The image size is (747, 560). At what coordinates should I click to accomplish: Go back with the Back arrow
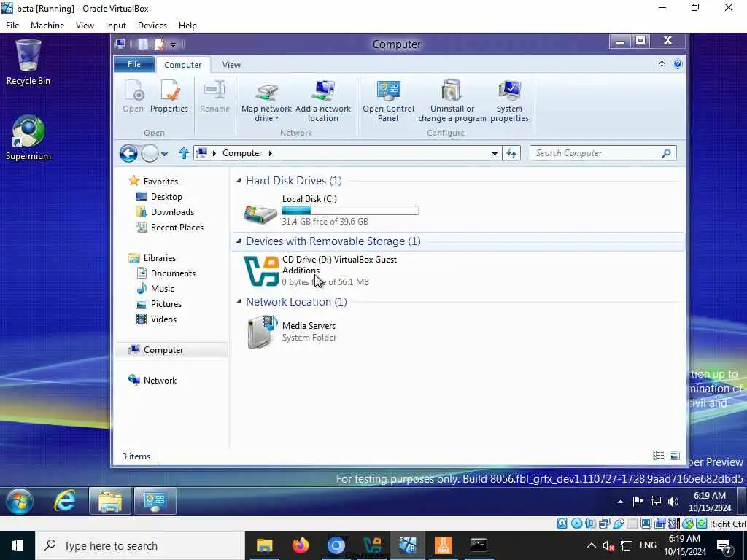[x=128, y=153]
